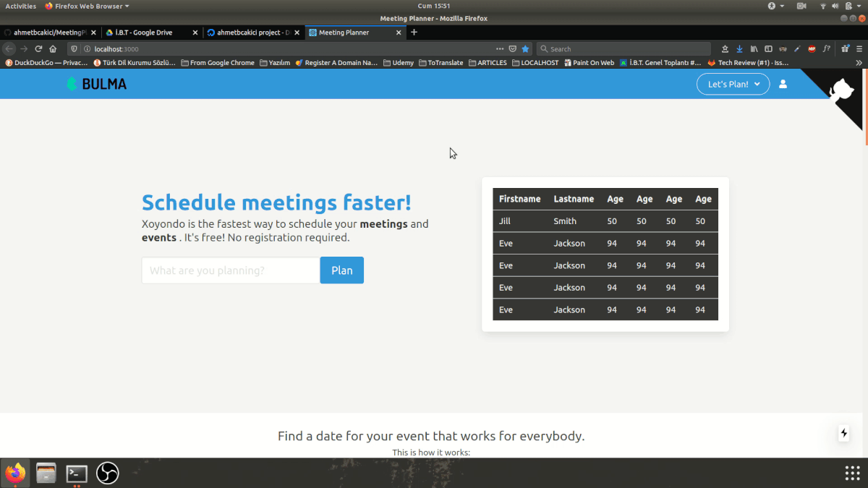Open the What's New gift icon

pyautogui.click(x=845, y=49)
